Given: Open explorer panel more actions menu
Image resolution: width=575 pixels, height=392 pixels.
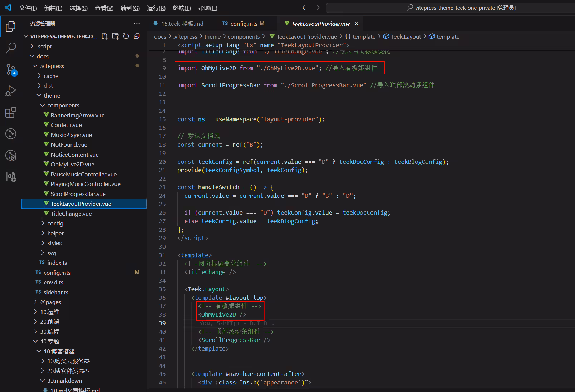Looking at the screenshot, I should (x=137, y=24).
